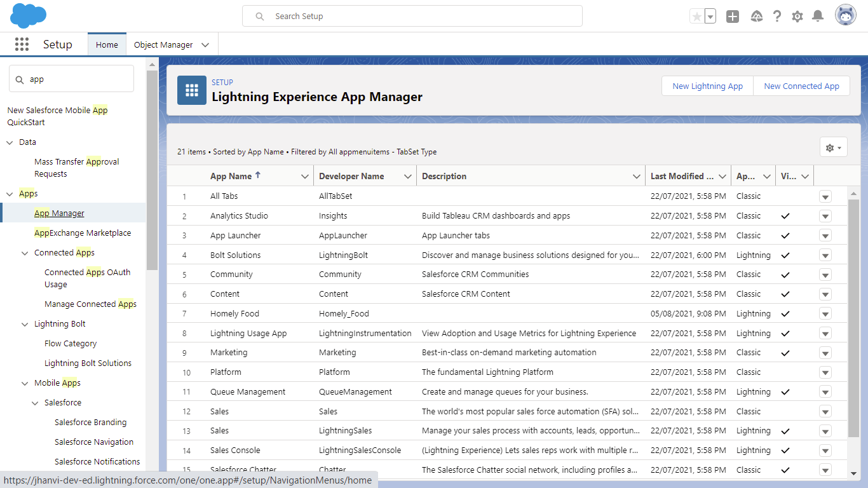Screen dimensions: 868x488
Task: Click the New Connected App button
Action: (801, 86)
